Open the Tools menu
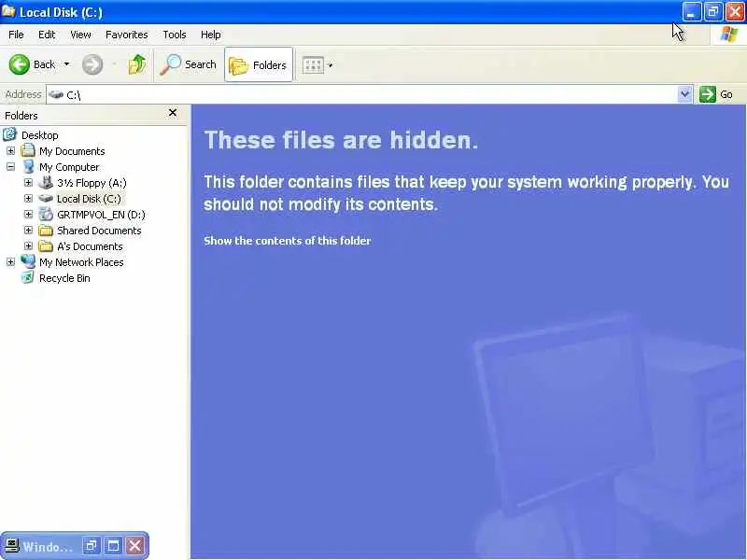The image size is (747, 560). point(175,35)
